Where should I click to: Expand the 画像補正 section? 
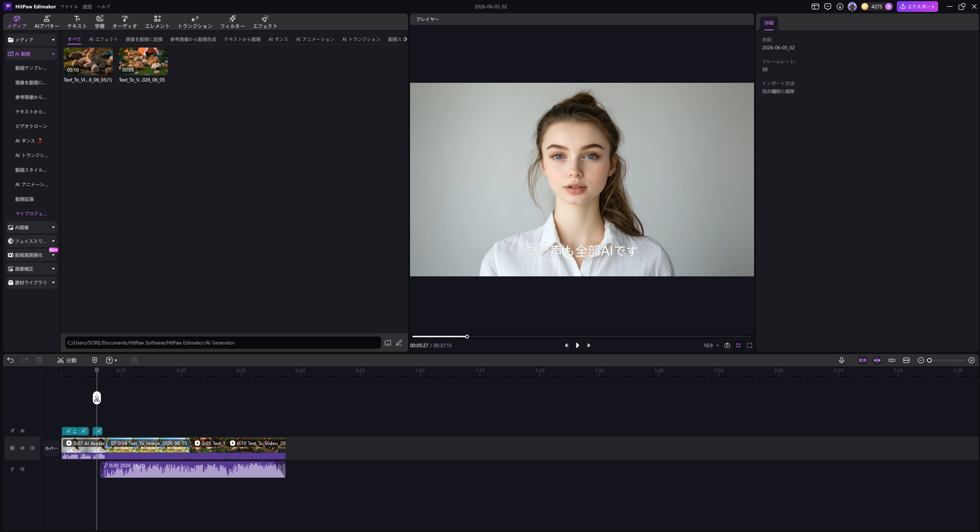(x=31, y=269)
